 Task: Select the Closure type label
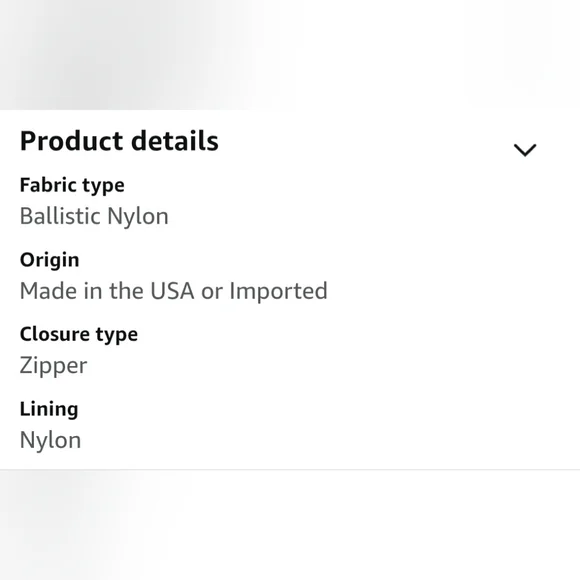(79, 335)
